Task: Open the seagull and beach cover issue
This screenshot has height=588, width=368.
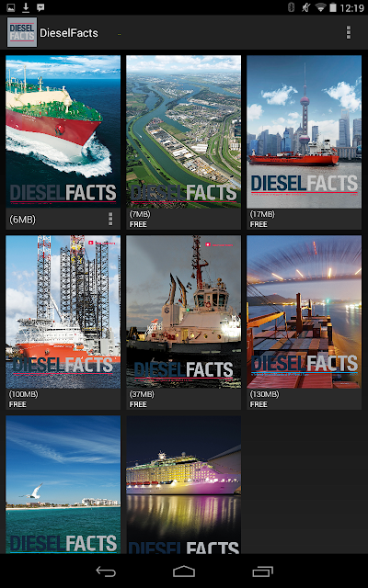Action: 63,484
